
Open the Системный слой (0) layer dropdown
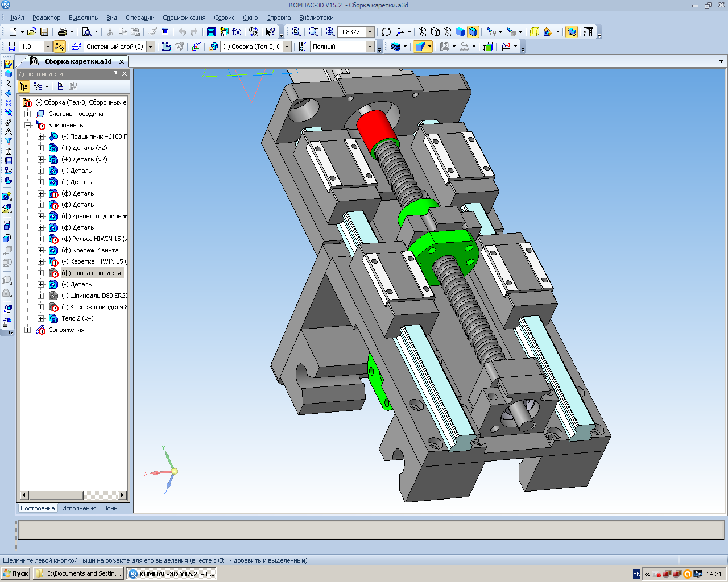coord(151,47)
